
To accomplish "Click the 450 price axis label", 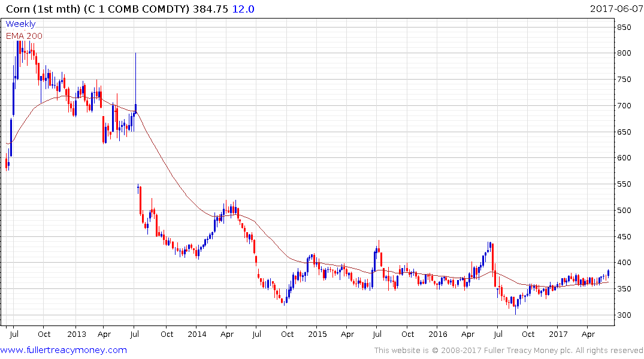I will click(624, 236).
